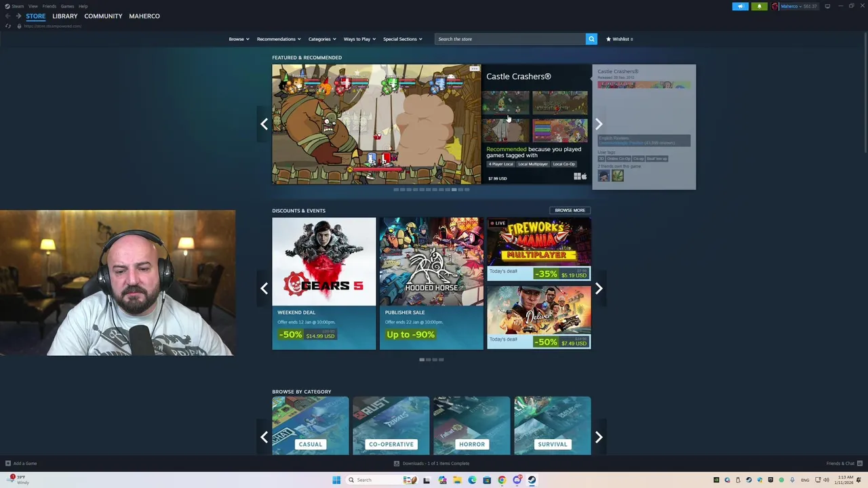Show previous featured game in carousel
Screen dimensions: 868x488
click(x=264, y=124)
